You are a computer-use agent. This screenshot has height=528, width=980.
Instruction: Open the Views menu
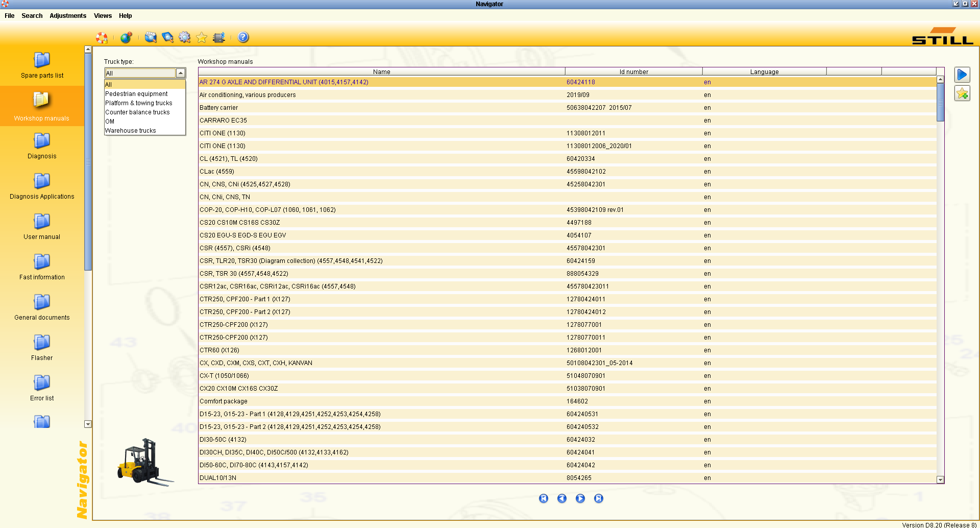[103, 16]
